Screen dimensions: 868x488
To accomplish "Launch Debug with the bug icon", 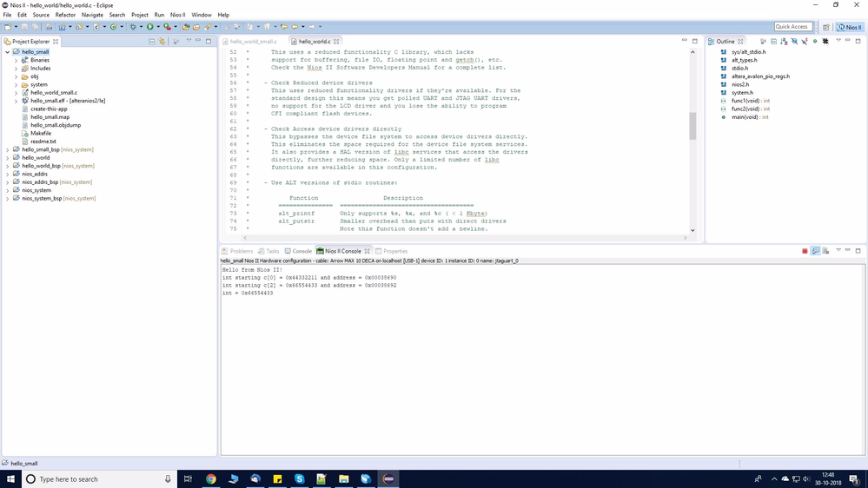I will (133, 27).
